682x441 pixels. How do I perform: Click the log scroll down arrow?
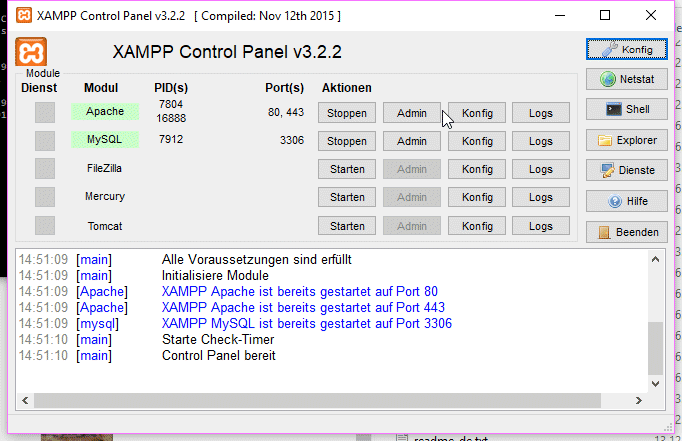point(655,384)
